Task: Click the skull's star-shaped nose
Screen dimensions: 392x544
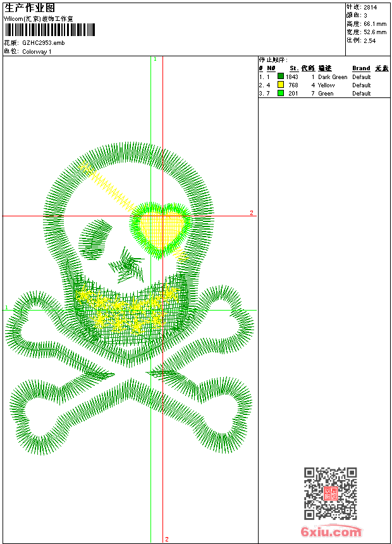Action: coord(130,264)
